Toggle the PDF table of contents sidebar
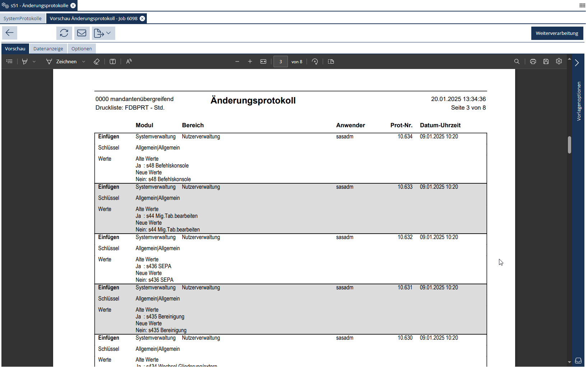Screen dimensions: 588x367 coord(10,61)
